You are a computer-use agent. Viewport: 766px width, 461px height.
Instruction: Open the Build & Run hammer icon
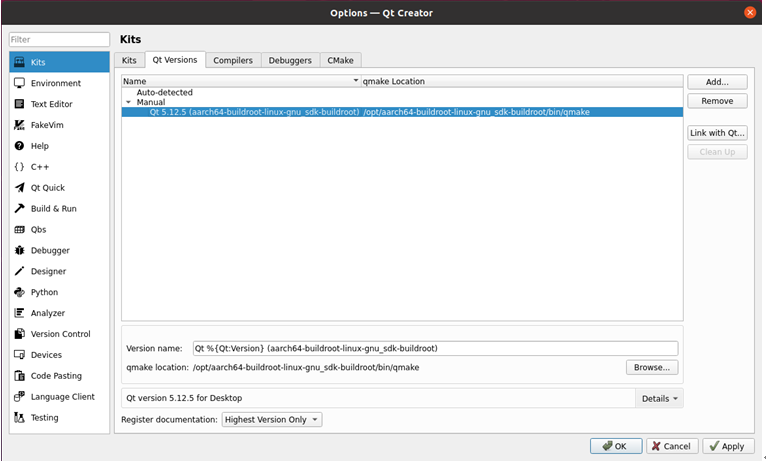20,209
